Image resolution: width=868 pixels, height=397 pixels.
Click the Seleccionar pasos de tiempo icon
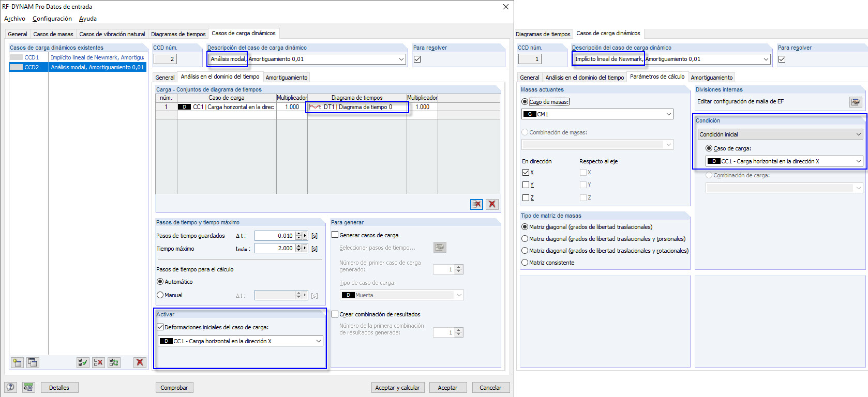point(440,248)
